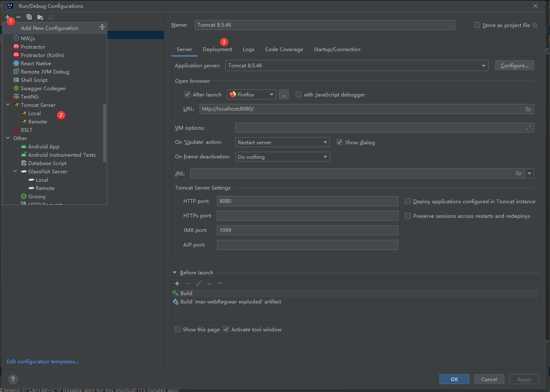Switch to the Startup/Connection tab
The width and height of the screenshot is (550, 392).
(337, 49)
